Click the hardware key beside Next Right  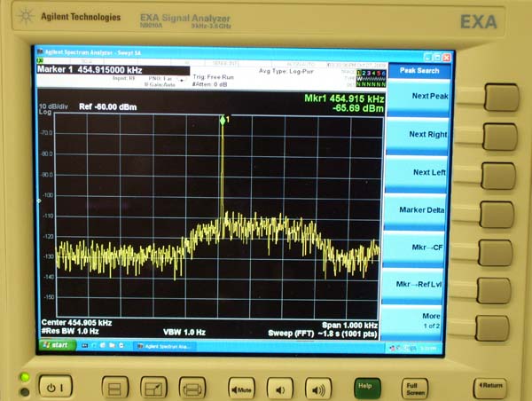tap(500, 137)
